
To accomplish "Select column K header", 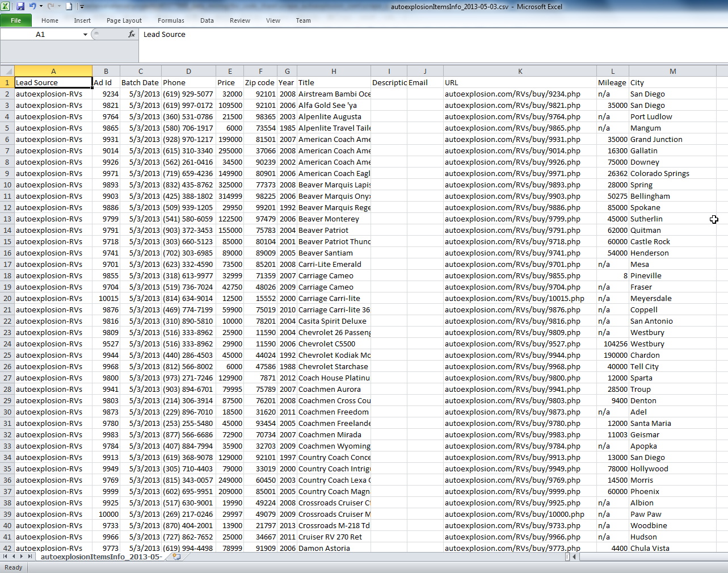I will (x=520, y=71).
